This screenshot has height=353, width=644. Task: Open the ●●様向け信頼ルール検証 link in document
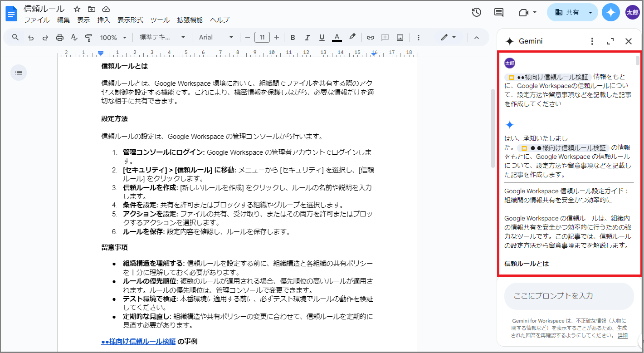point(138,341)
